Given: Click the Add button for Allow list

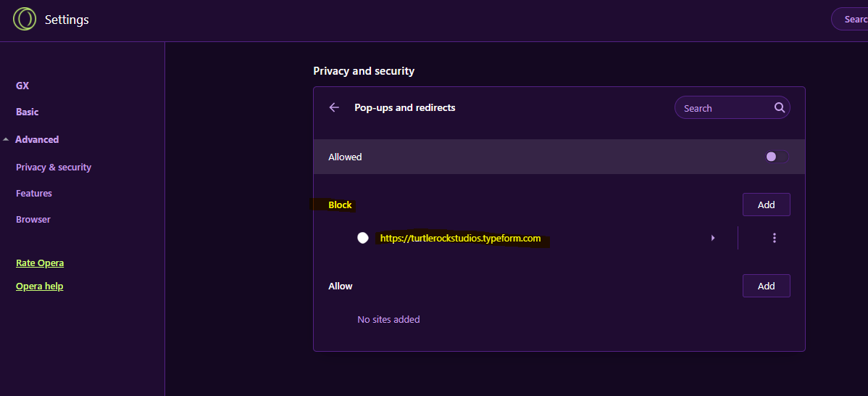Looking at the screenshot, I should pos(766,286).
